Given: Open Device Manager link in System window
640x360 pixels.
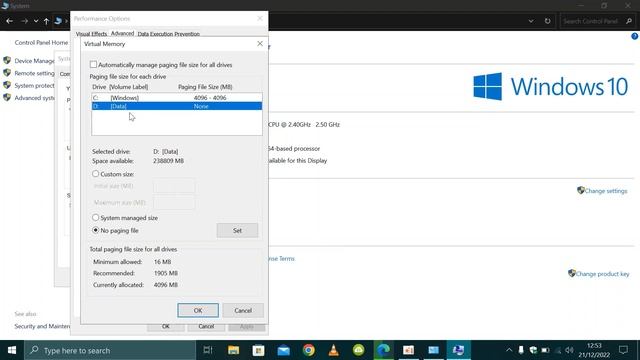Looking at the screenshot, I should click(35, 61).
